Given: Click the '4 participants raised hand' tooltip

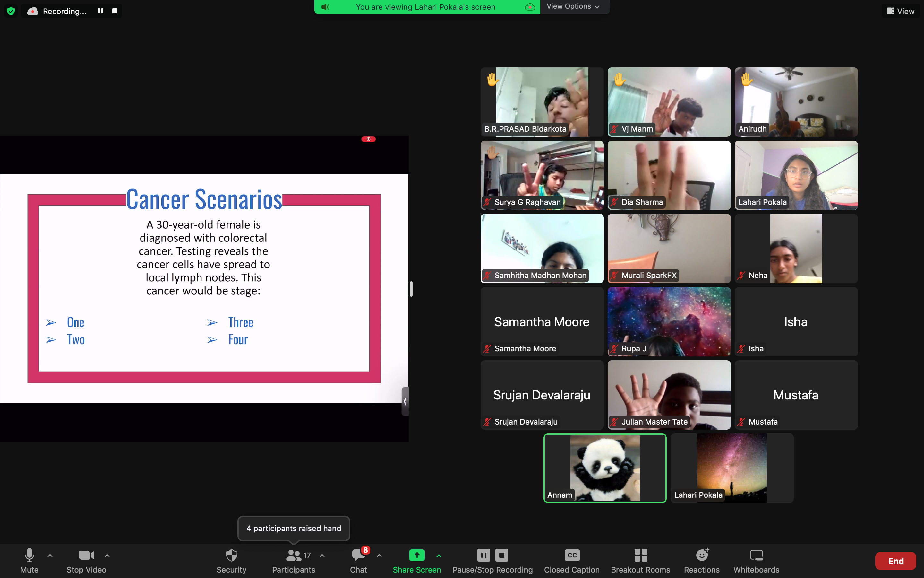Looking at the screenshot, I should (x=294, y=528).
